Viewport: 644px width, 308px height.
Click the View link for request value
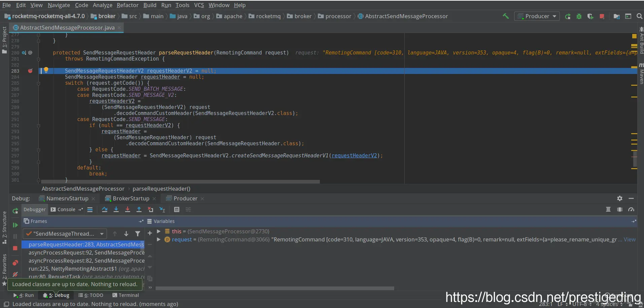pos(630,239)
